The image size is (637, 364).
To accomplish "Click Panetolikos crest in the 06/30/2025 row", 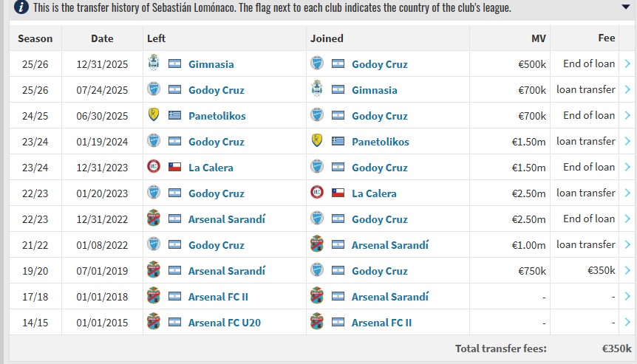I will [x=154, y=116].
